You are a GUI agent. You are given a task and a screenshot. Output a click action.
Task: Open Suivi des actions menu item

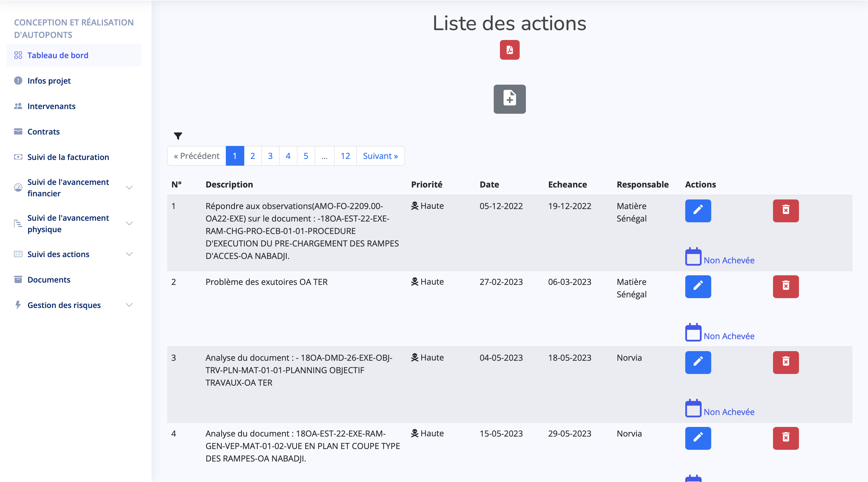[73, 254]
